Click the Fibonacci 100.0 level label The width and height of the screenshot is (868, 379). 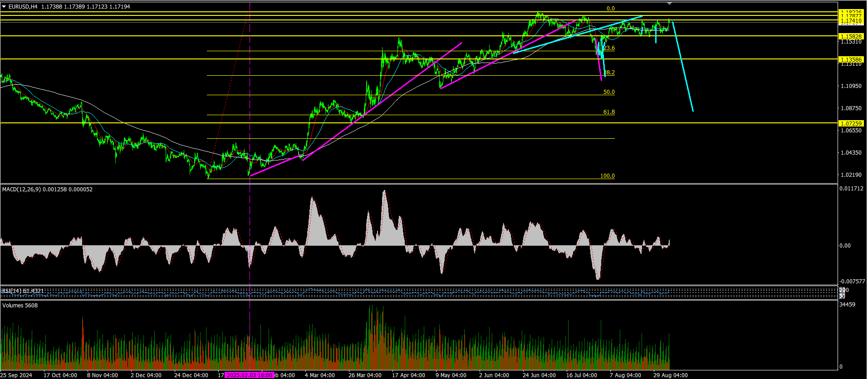click(608, 176)
